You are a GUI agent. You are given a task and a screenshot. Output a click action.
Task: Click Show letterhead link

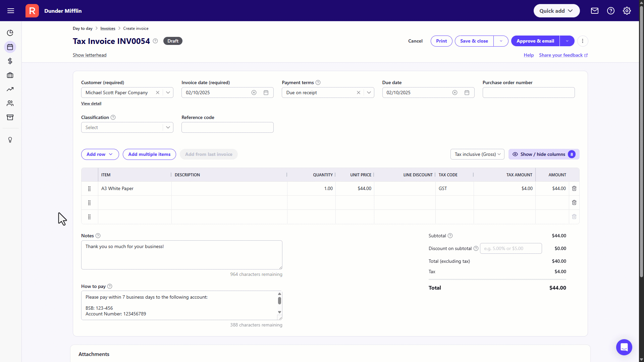[90, 55]
